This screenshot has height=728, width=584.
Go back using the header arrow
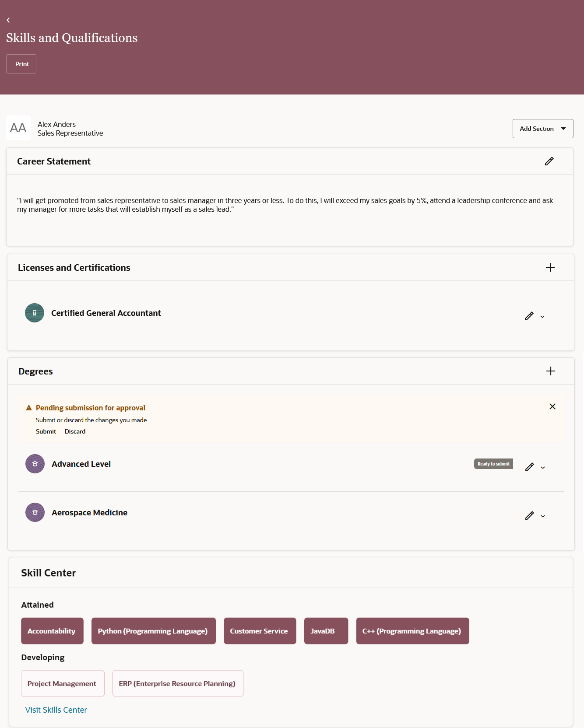point(8,20)
